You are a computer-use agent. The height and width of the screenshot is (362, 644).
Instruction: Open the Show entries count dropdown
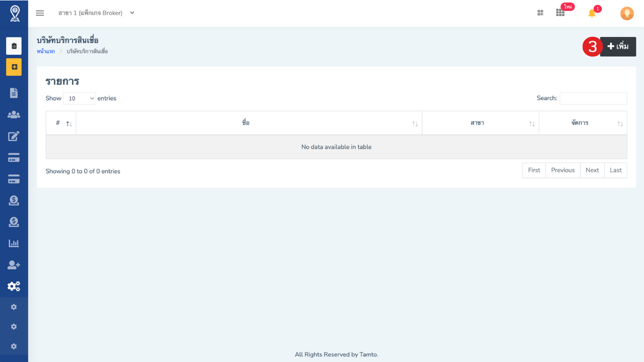coord(79,99)
